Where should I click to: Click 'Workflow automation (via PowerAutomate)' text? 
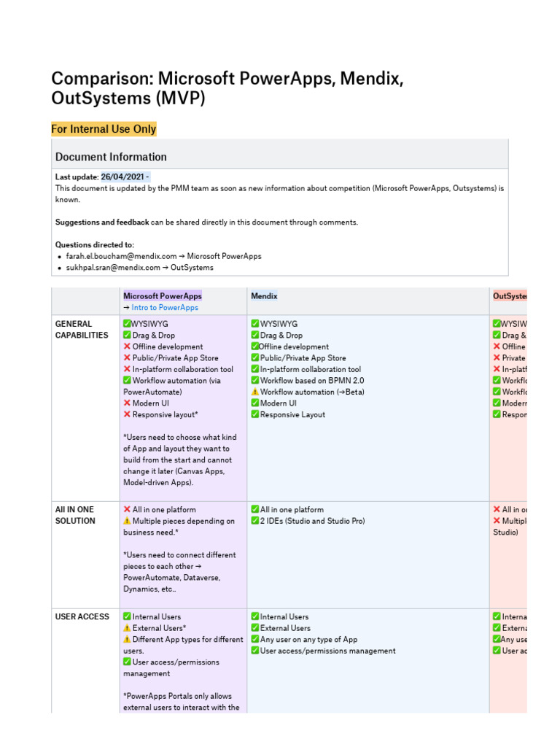pyautogui.click(x=172, y=387)
